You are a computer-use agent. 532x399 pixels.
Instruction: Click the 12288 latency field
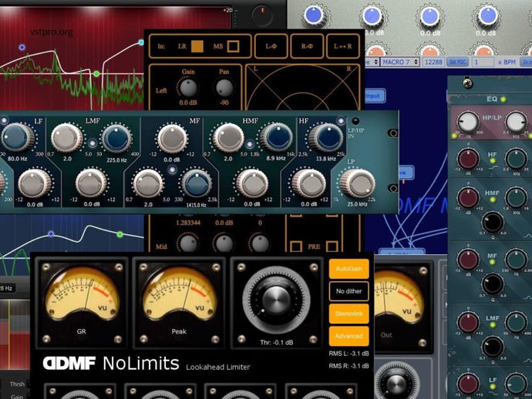(433, 62)
